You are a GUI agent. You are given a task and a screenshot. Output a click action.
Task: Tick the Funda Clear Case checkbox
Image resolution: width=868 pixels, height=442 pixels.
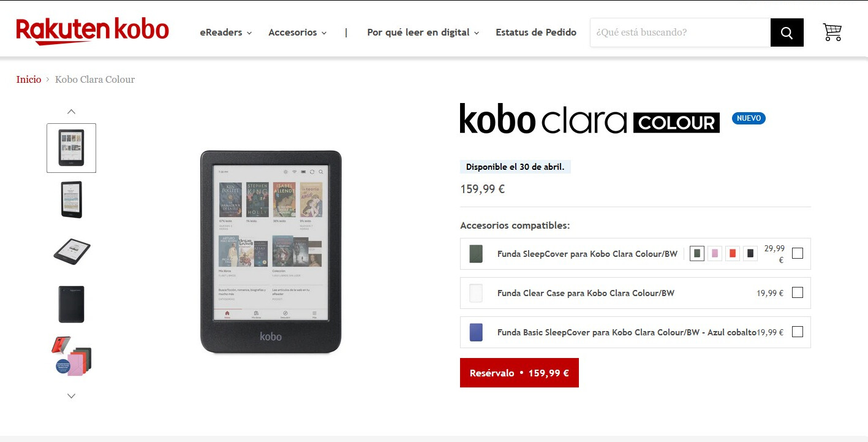[797, 292]
